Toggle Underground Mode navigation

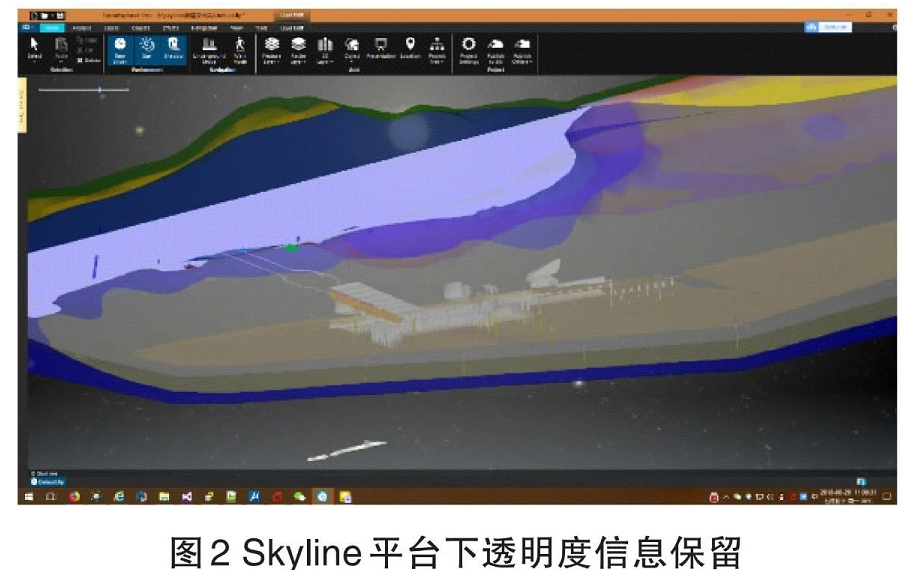point(209,50)
